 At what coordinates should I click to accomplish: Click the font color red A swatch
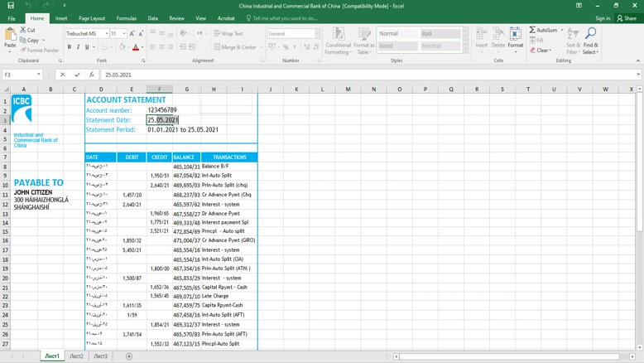tap(136, 47)
